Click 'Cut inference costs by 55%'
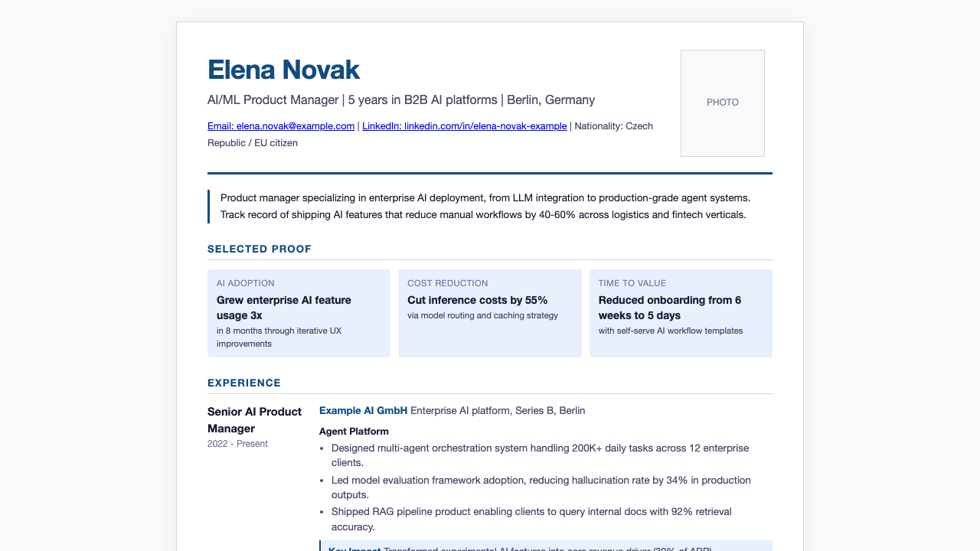The image size is (980, 551). 478,300
